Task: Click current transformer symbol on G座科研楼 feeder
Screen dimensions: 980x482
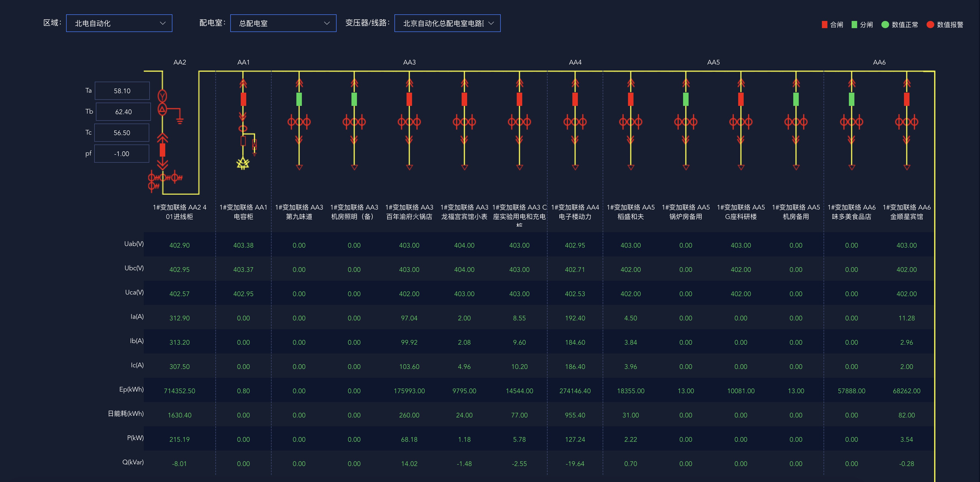Action: click(x=741, y=122)
